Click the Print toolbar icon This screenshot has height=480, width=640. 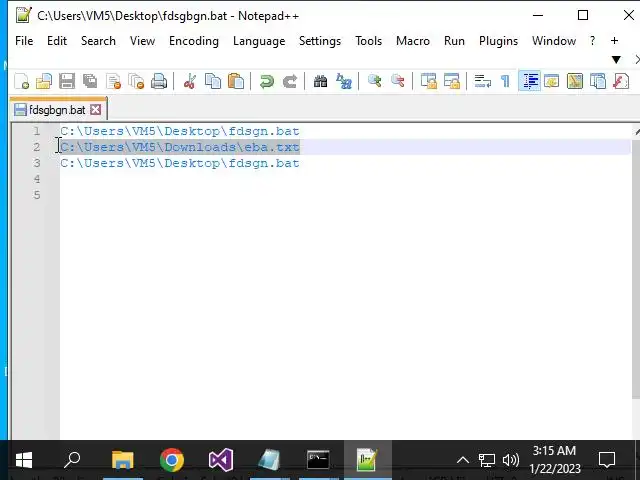tap(159, 81)
